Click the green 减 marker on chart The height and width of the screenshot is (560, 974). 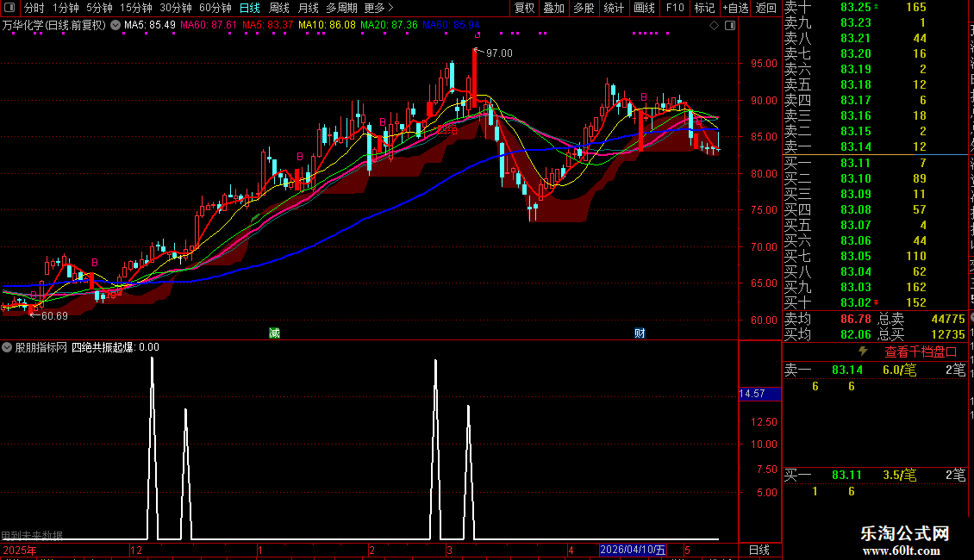point(275,333)
